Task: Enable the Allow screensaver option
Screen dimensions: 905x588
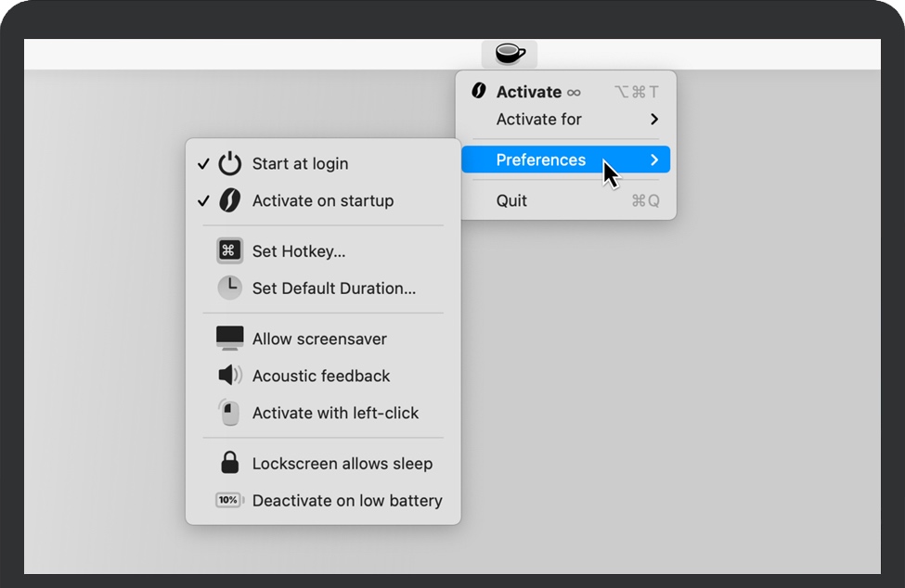Action: 319,339
